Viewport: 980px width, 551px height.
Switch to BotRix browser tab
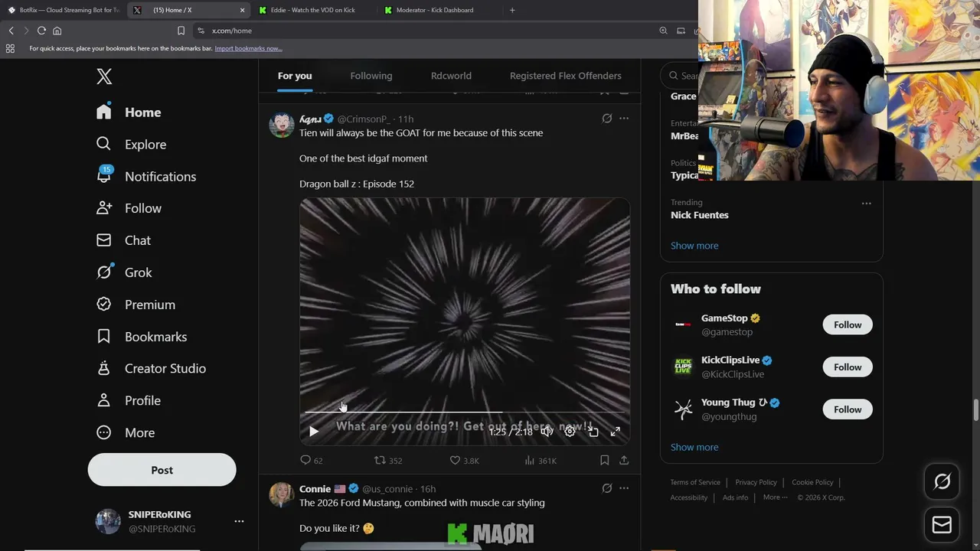63,10
